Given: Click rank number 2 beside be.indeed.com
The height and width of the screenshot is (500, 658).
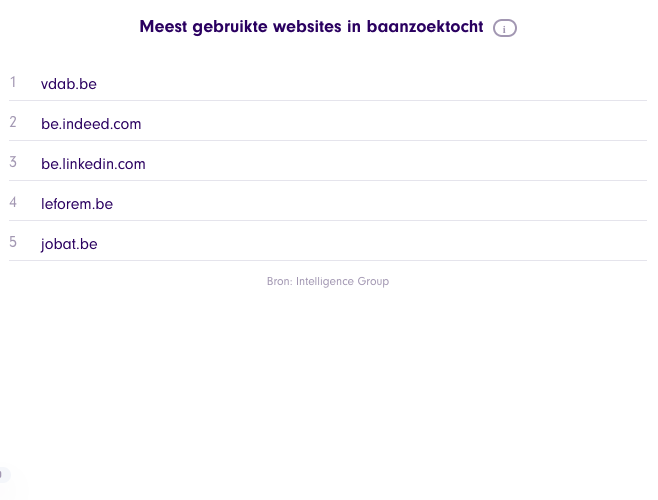Looking at the screenshot, I should (x=13, y=122).
